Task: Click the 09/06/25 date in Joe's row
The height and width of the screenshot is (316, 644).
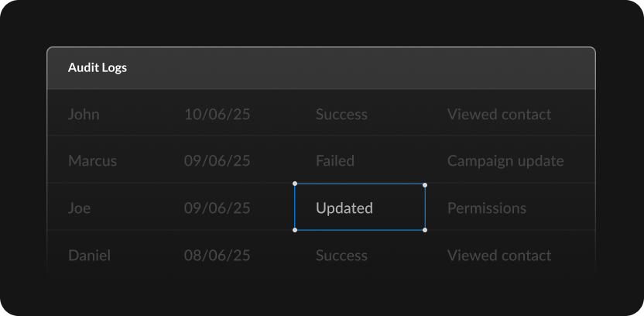Action: 217,208
